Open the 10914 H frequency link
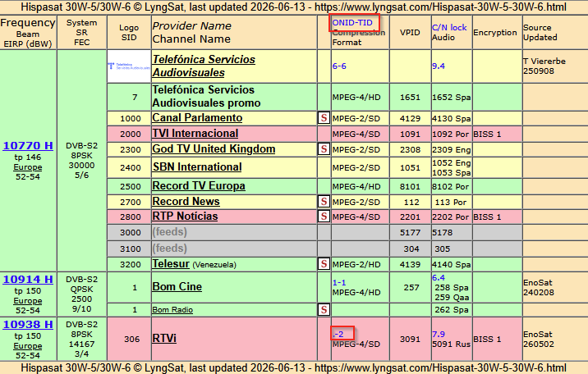The image size is (588, 374). click(28, 280)
